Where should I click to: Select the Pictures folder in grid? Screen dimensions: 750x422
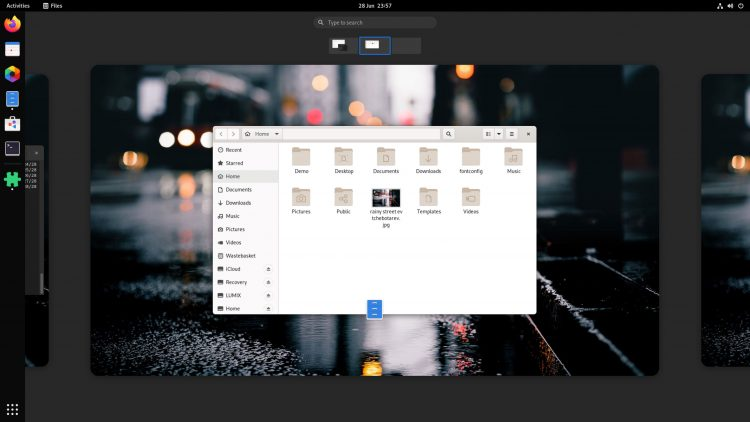301,200
